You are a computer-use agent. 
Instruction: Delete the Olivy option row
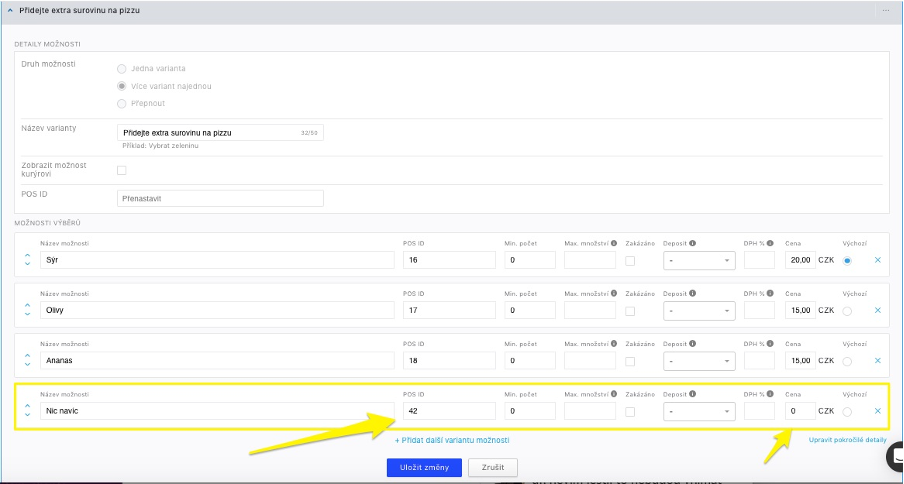[x=877, y=310]
